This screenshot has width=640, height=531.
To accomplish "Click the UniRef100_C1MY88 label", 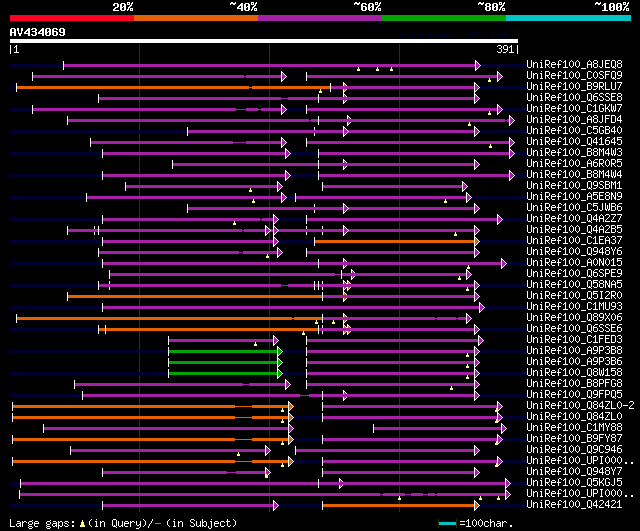I will pyautogui.click(x=574, y=428).
